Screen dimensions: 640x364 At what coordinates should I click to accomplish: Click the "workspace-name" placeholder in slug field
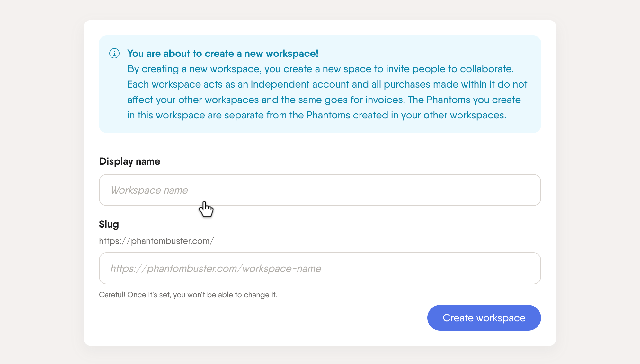pyautogui.click(x=282, y=268)
